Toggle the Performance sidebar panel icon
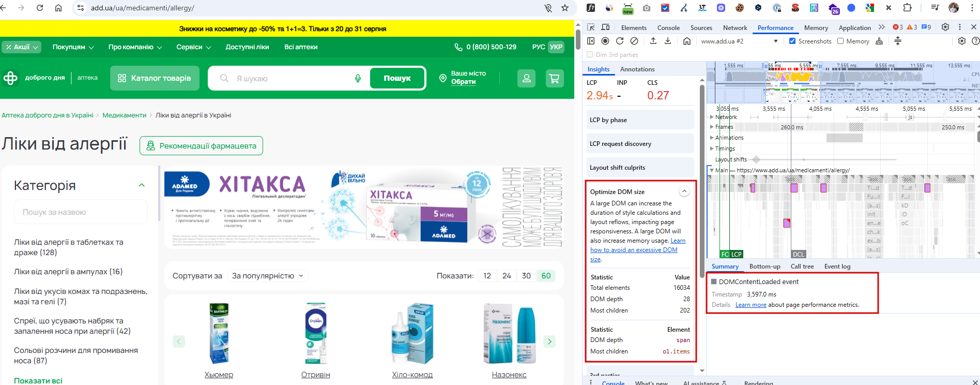This screenshot has height=385, width=980. coord(591,41)
